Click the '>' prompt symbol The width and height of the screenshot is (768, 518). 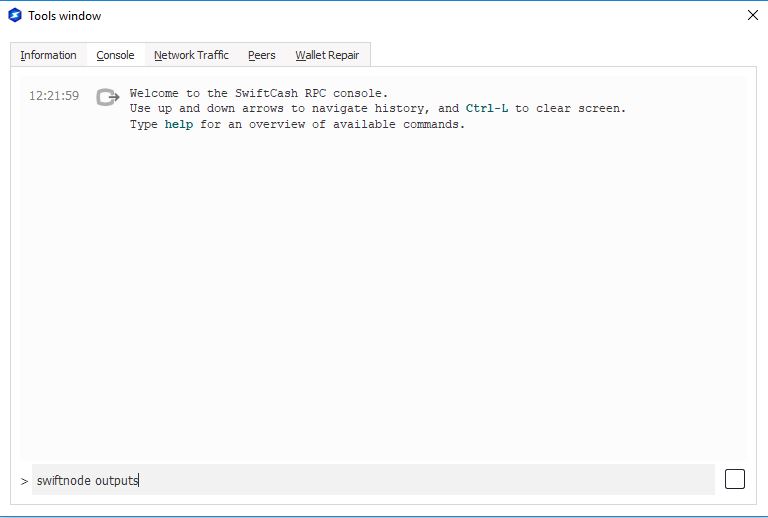[24, 481]
